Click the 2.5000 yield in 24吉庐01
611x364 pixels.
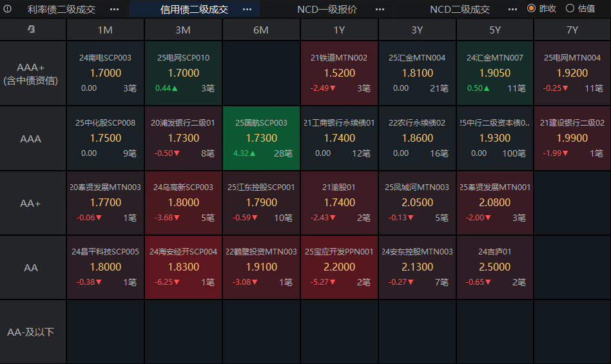(494, 267)
